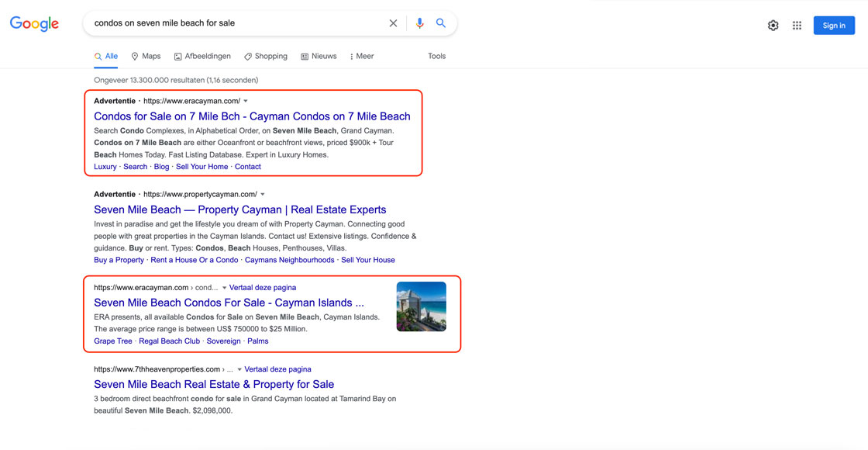
Task: Click the https://www.7thheavenproperties.com URL text
Action: point(157,369)
